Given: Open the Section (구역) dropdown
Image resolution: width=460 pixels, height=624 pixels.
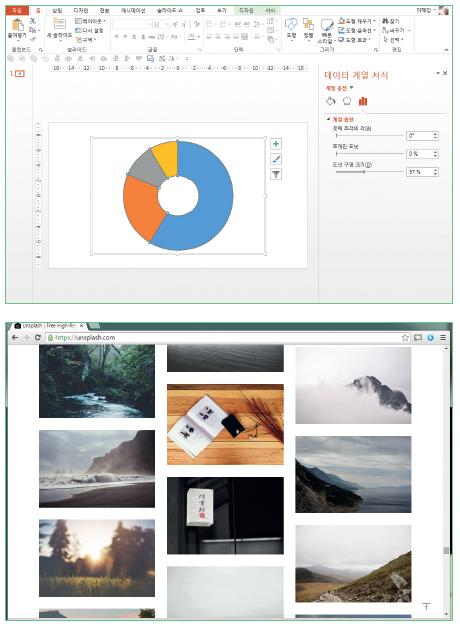Looking at the screenshot, I should click(x=86, y=40).
